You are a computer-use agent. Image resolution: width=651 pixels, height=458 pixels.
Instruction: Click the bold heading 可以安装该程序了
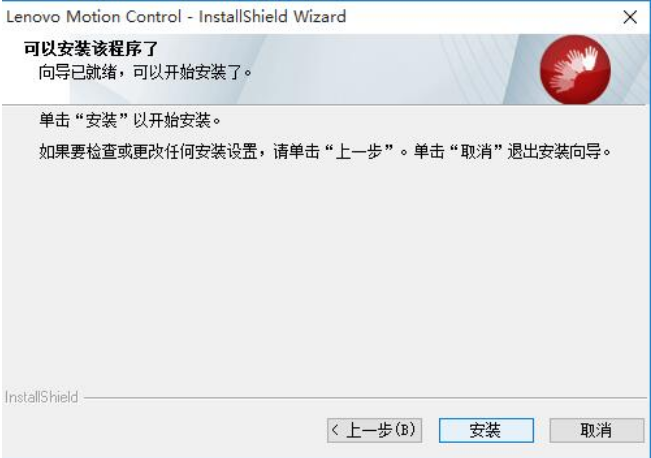tap(91, 49)
